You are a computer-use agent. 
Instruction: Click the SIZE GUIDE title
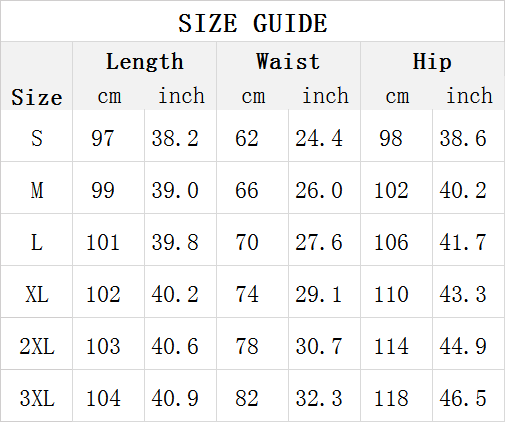[x=253, y=23]
